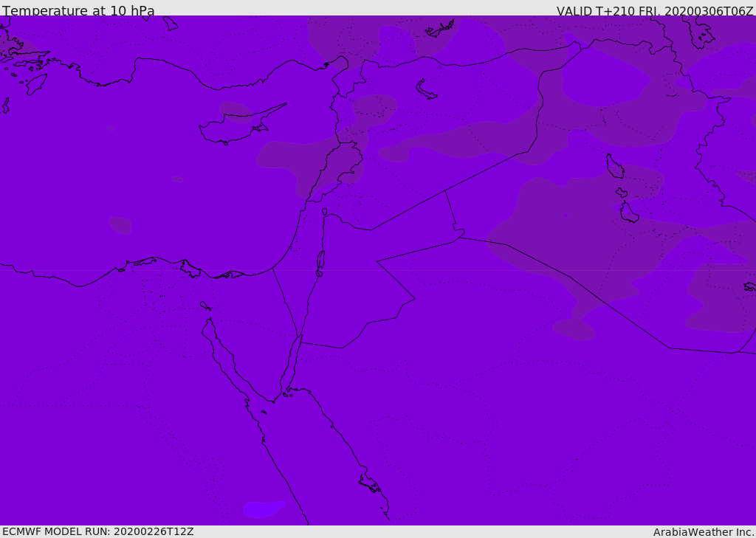756x538 pixels.
Task: Click the "Temperature at 10 hPa" title text
Action: click(78, 10)
